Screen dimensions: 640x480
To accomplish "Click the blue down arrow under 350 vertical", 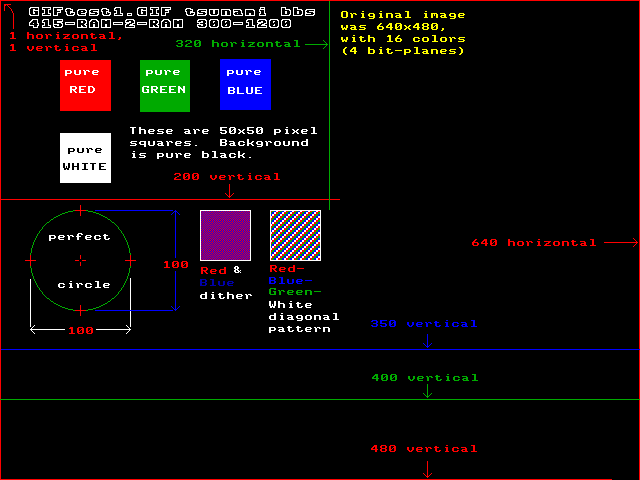I will 427,341.
